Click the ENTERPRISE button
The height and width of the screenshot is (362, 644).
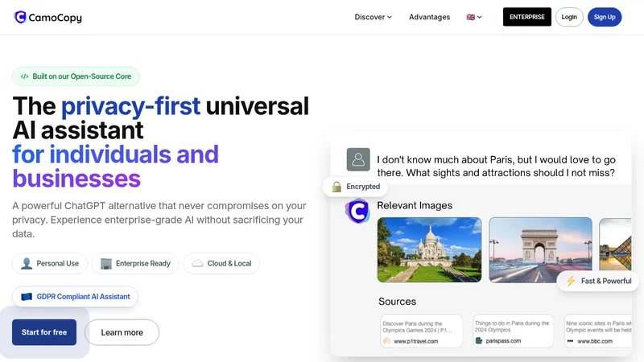527,17
